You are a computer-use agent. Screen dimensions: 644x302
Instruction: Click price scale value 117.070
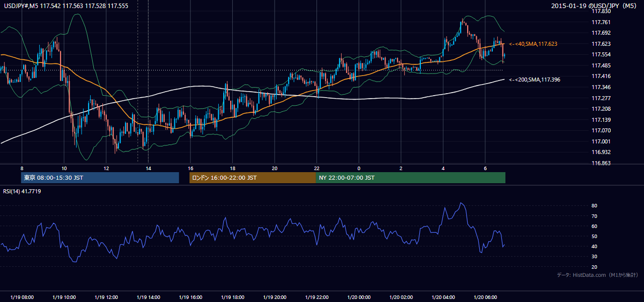tap(601, 130)
